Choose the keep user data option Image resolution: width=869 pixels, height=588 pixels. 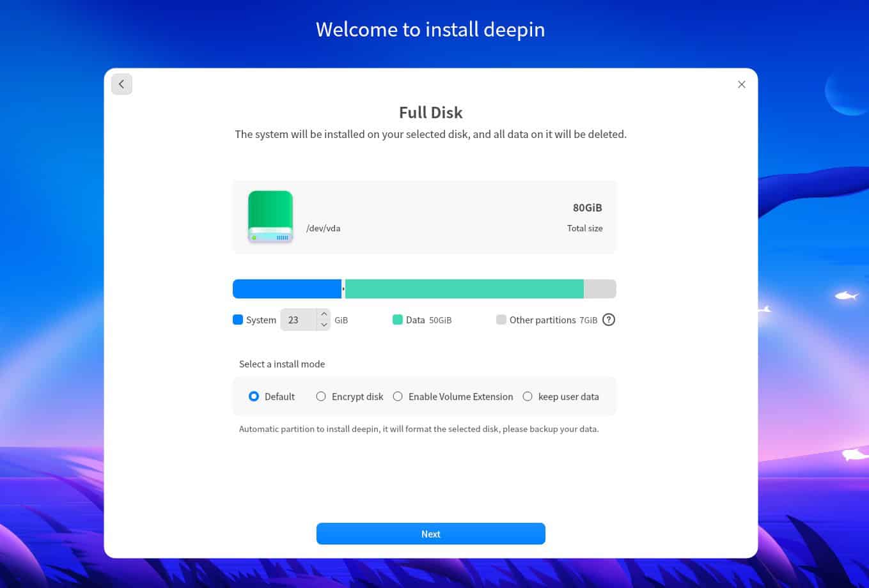click(x=528, y=396)
